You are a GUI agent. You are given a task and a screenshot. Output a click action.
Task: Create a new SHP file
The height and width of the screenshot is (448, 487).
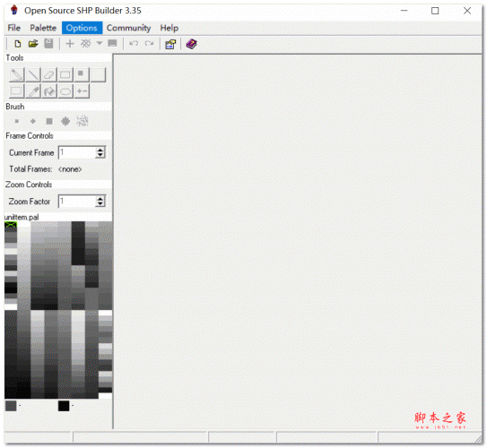click(18, 44)
